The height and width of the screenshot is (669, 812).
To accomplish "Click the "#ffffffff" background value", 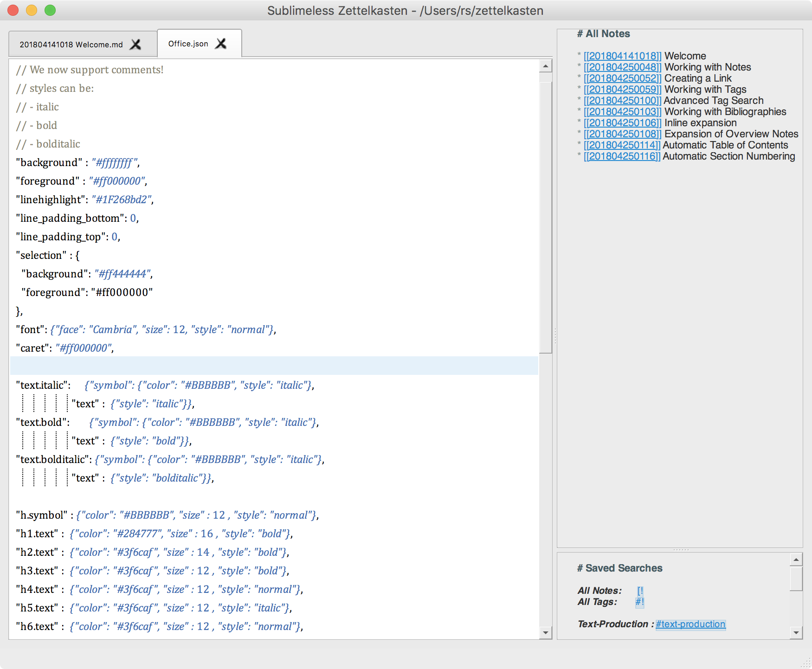I will (x=115, y=162).
